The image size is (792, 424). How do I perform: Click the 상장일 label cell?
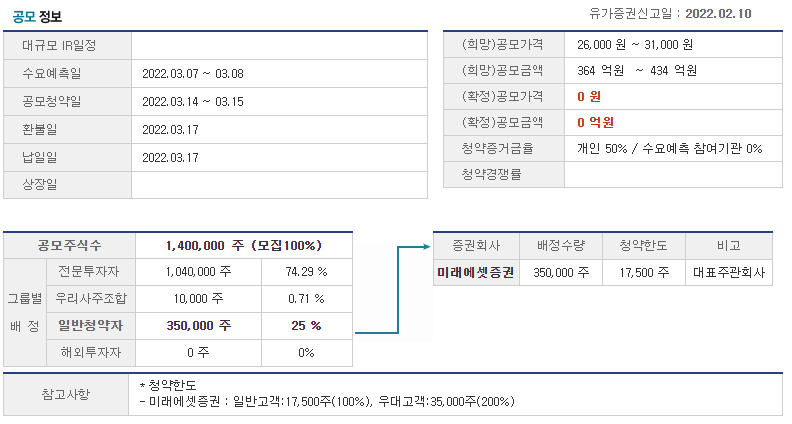point(68,184)
